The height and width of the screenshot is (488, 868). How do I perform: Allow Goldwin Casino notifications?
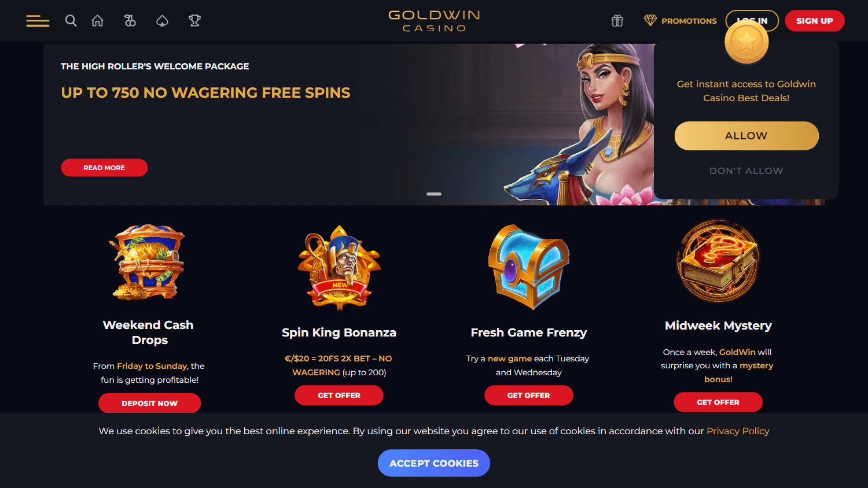point(746,136)
